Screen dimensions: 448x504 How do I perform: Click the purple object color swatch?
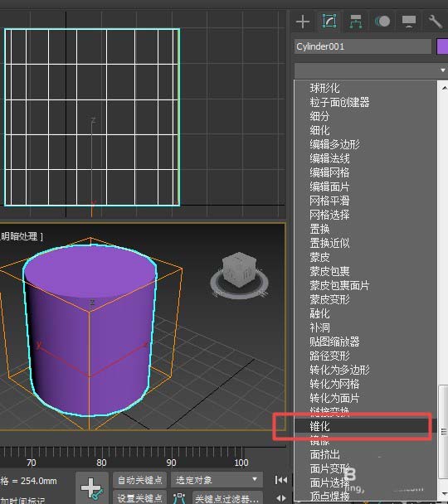pos(442,46)
